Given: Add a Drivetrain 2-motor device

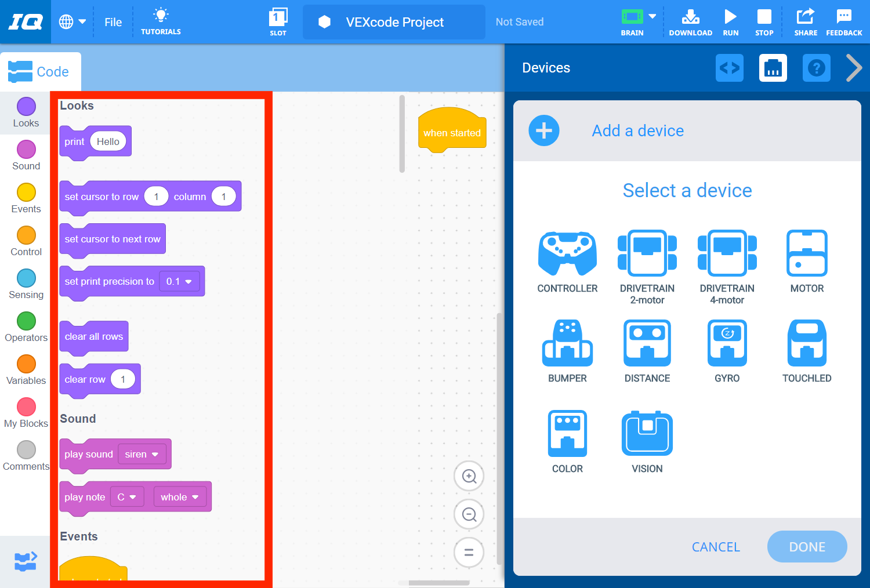Looking at the screenshot, I should [647, 253].
